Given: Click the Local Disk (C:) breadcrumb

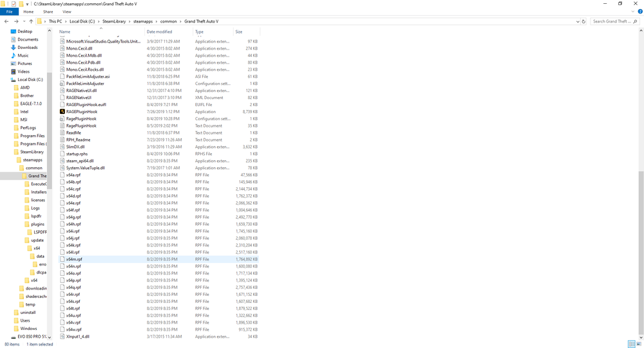Looking at the screenshot, I should point(82,21).
